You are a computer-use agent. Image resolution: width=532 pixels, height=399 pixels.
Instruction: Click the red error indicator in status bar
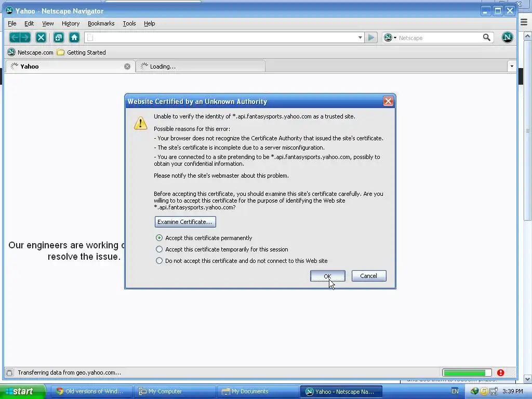click(x=500, y=373)
